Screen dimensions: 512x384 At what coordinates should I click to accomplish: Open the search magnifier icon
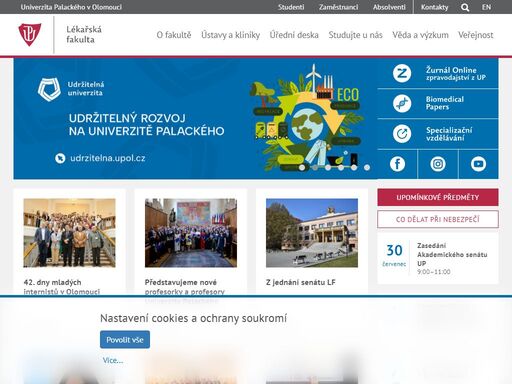click(x=465, y=7)
